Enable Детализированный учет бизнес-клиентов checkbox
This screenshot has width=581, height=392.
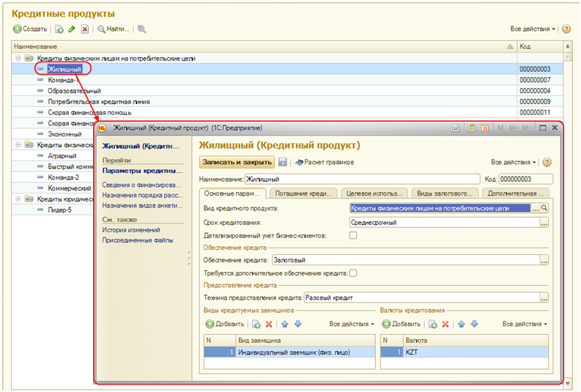click(353, 235)
